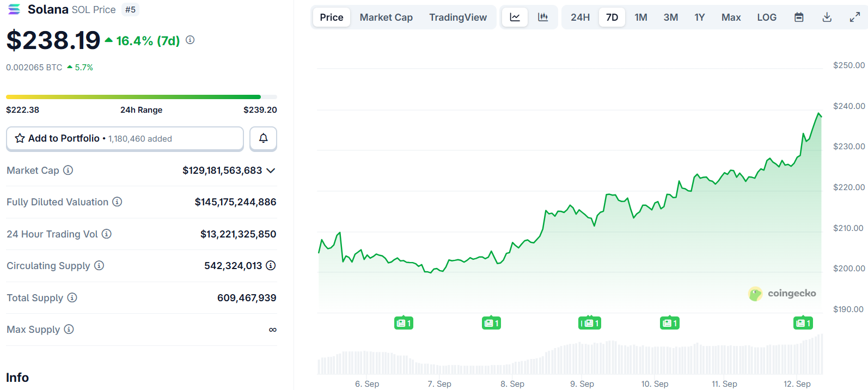Screen dimensions: 868x390
Task: Open Max Supply info icon
Action: (x=69, y=329)
